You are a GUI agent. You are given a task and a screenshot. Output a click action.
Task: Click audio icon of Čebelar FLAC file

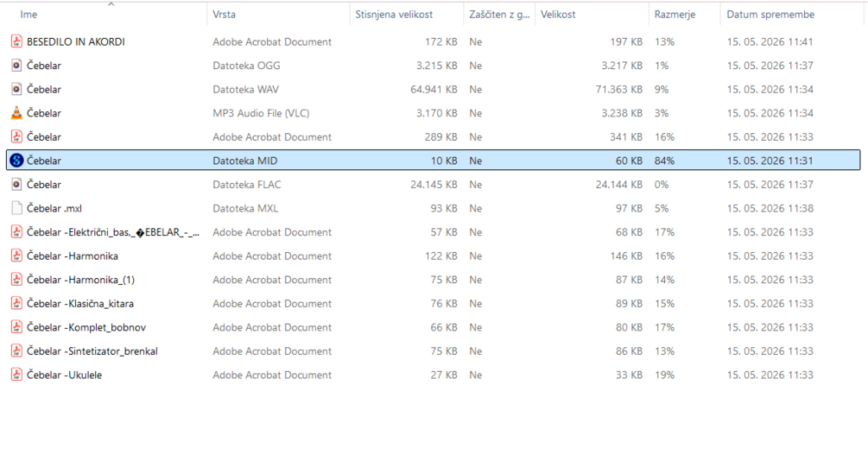pos(16,184)
